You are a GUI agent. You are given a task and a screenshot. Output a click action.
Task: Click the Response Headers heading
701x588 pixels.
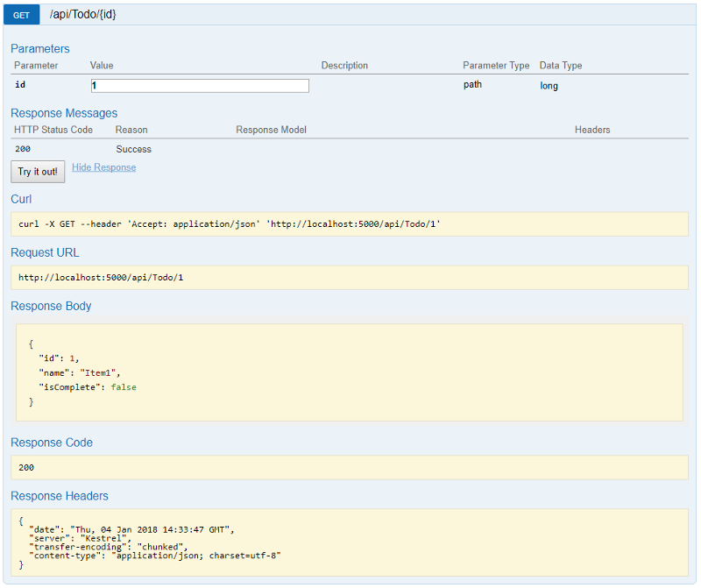point(60,495)
